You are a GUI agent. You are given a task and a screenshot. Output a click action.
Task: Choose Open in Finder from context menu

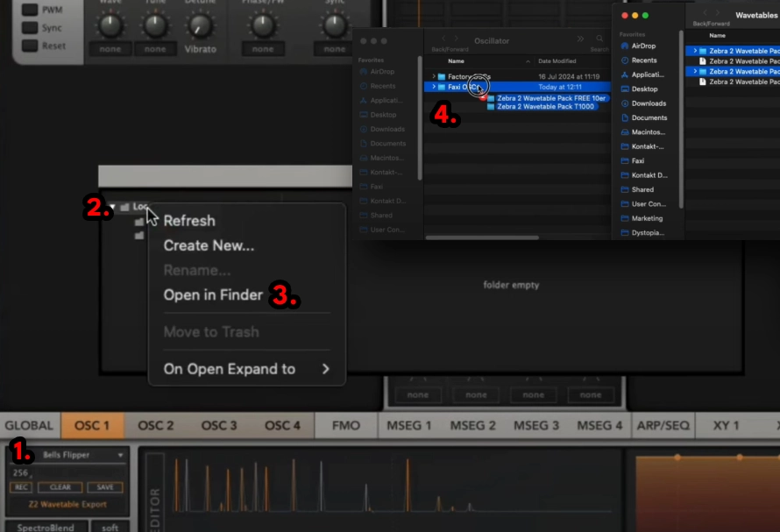213,295
